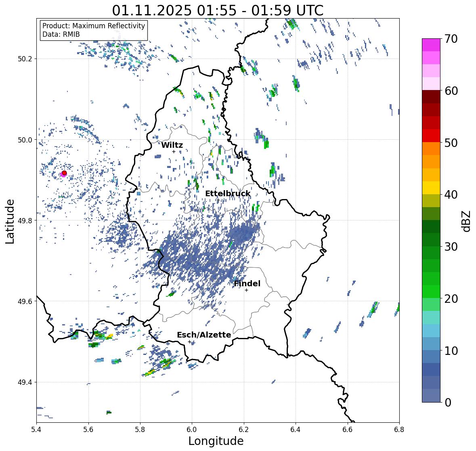Screen dimensions: 476x451
Task: Click the longitude tick label 5.6
Action: coord(88,429)
